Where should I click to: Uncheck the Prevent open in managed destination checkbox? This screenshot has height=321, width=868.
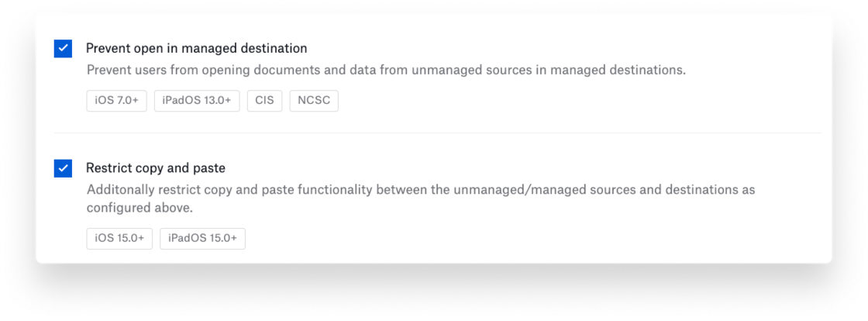pos(63,48)
